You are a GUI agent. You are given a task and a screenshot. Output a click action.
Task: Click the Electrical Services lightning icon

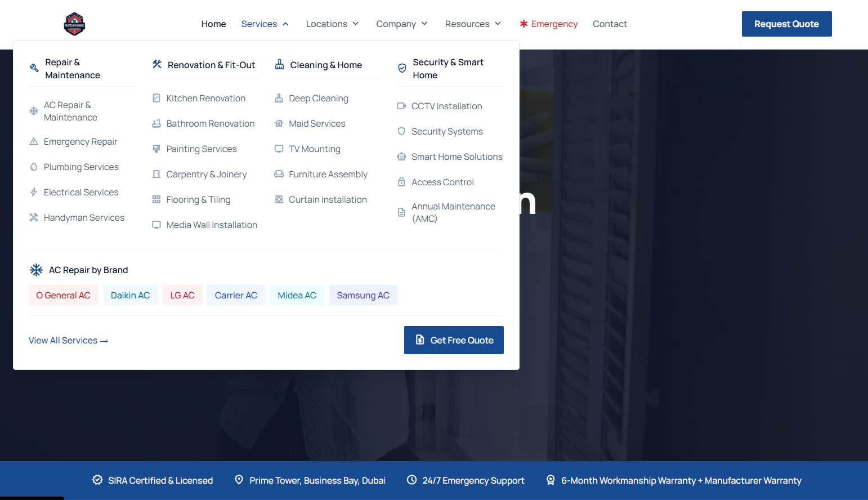click(x=34, y=192)
